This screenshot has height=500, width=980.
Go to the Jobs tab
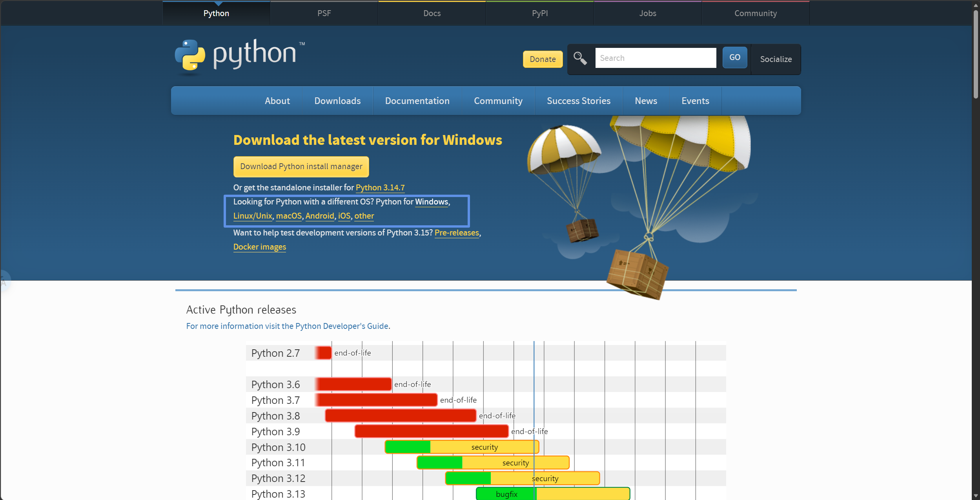coord(648,13)
